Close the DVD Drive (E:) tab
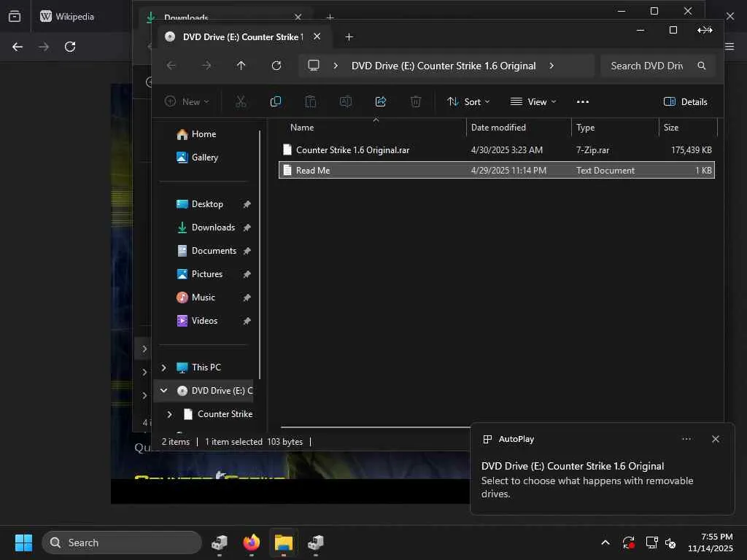Viewport: 747px width, 560px height. [x=317, y=36]
